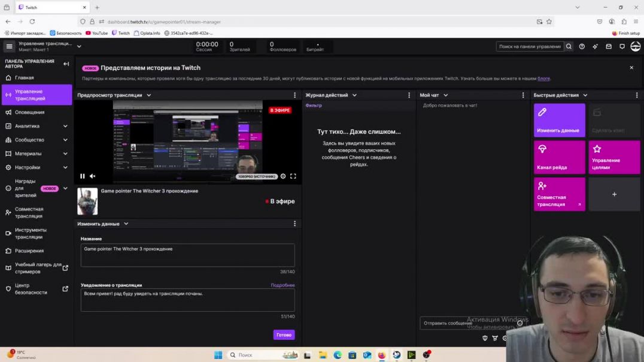Open the YouTube bookmark

tap(96, 33)
